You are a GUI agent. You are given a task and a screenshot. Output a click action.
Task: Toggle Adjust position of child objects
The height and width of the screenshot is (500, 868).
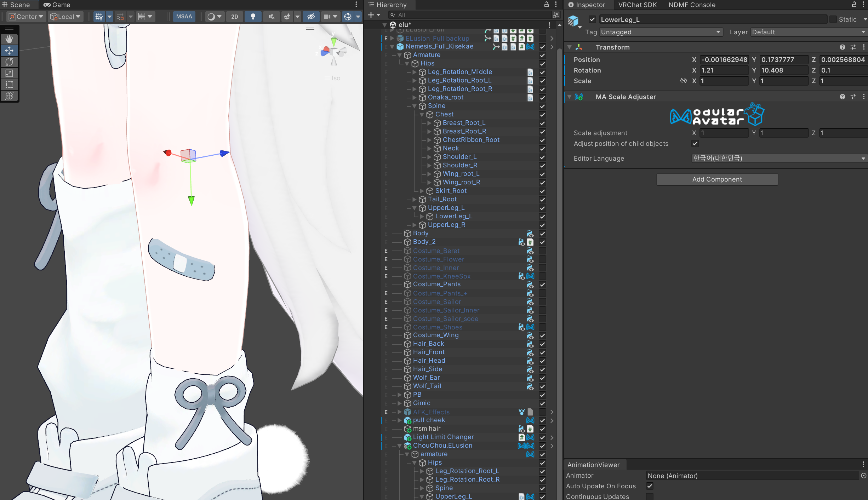click(695, 144)
